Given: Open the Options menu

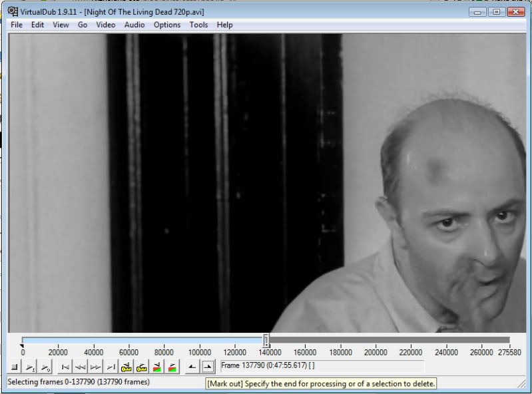Looking at the screenshot, I should click(x=167, y=25).
